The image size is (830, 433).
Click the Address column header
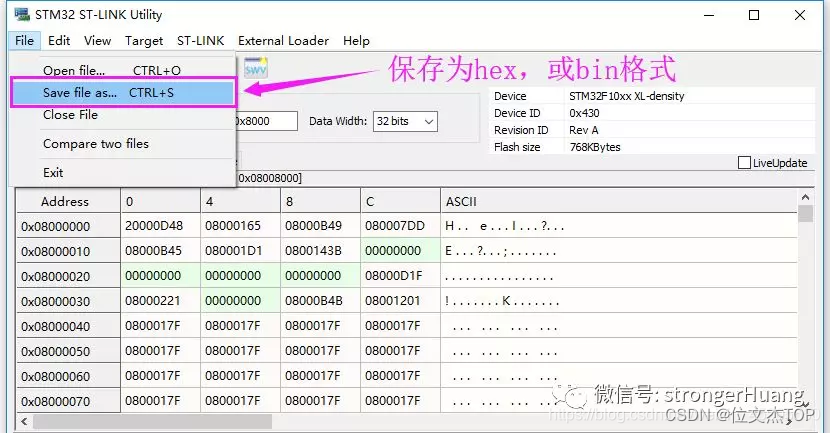pyautogui.click(x=68, y=201)
